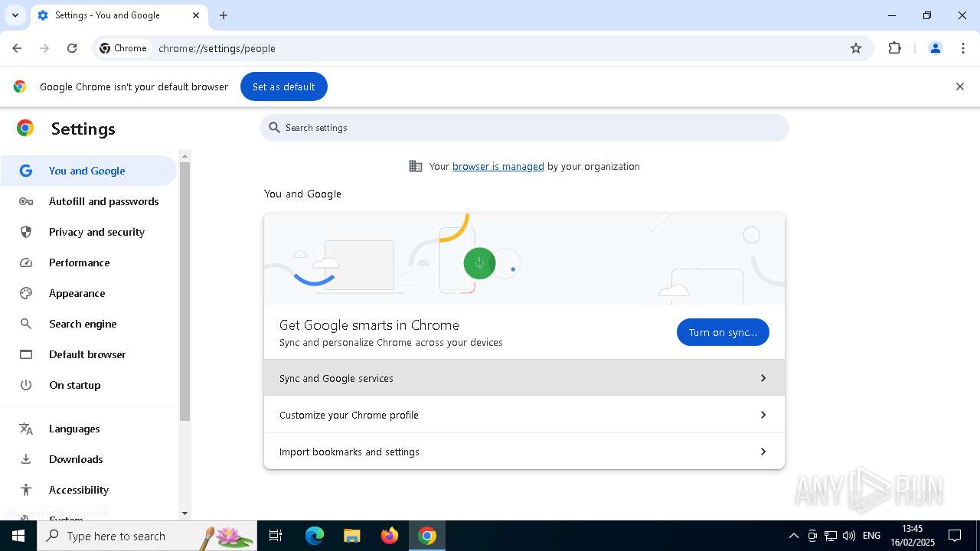The height and width of the screenshot is (551, 980).
Task: Click sidebar scrollbar up arrow
Action: pos(185,156)
